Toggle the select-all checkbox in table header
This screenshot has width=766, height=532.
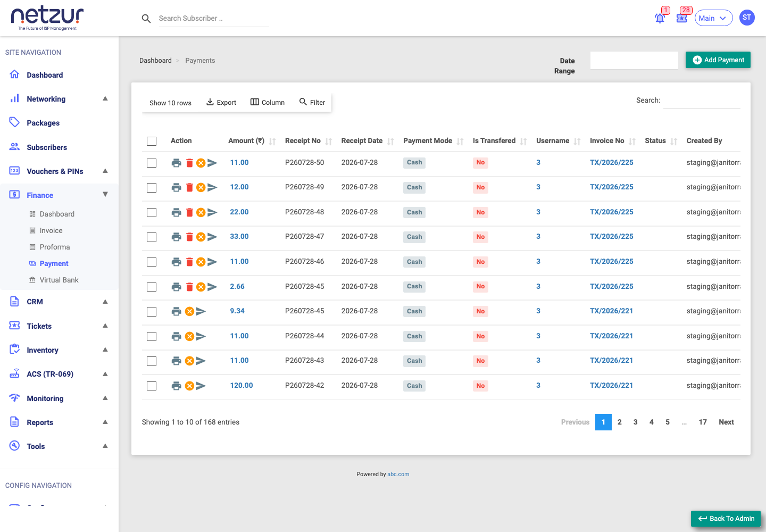coord(152,141)
